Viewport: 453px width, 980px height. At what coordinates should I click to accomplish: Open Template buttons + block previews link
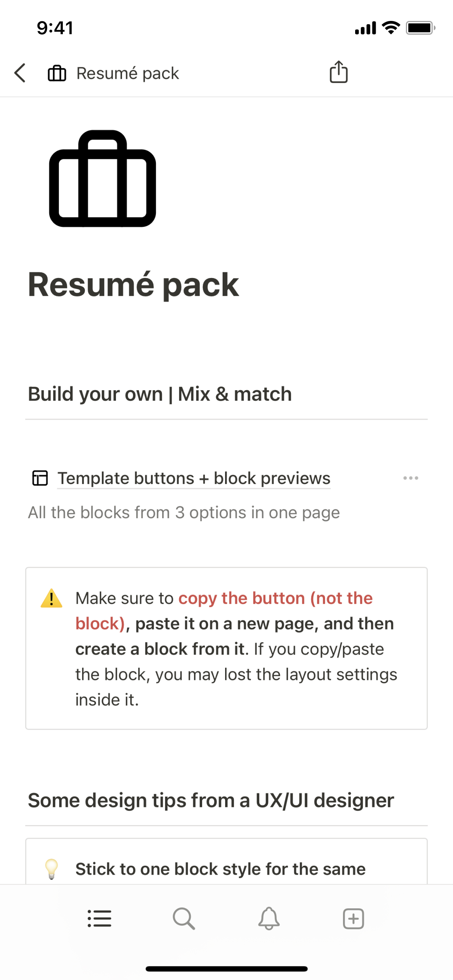pyautogui.click(x=194, y=478)
